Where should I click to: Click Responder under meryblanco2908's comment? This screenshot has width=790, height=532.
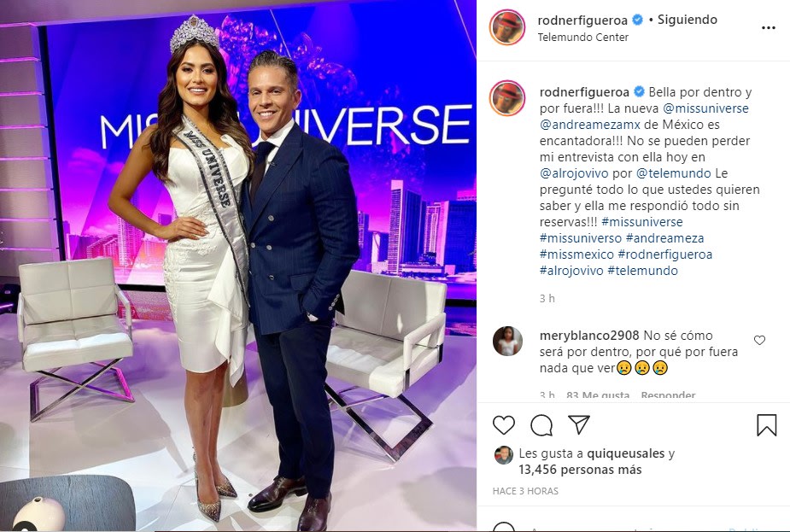(x=668, y=395)
